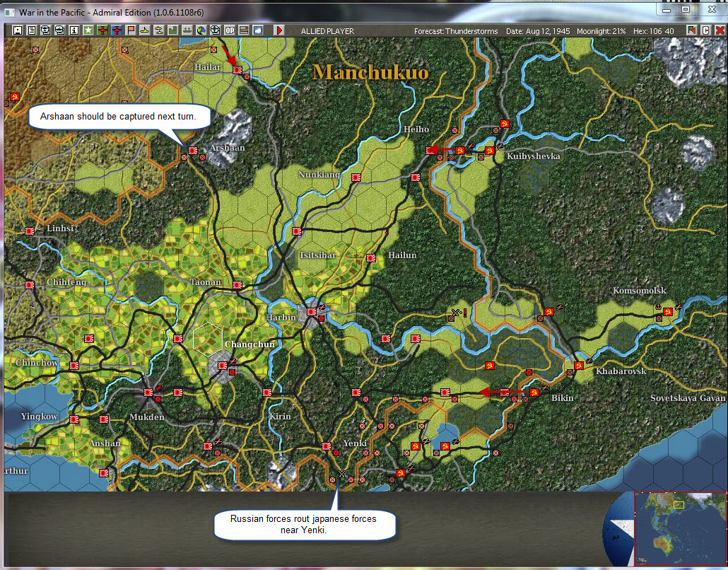This screenshot has height=570, width=728.
Task: Click the 'Manchukuo' region label
Action: (x=370, y=72)
